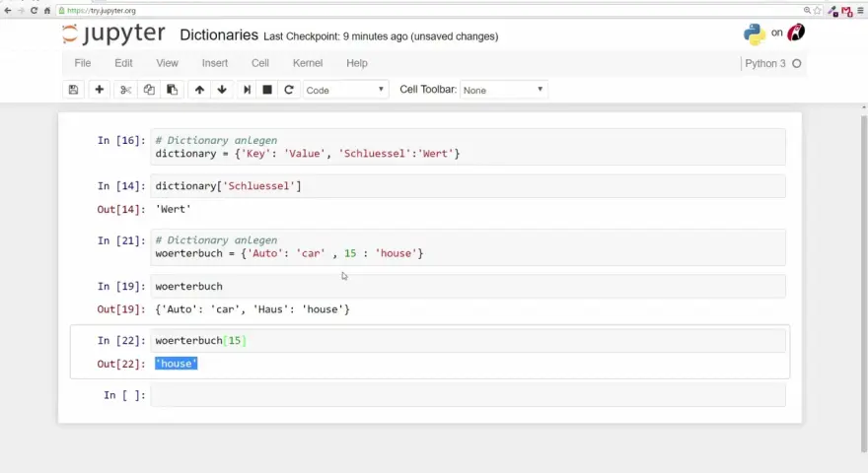Viewport: 868px width, 473px height.
Task: Open the Kernel menu
Action: coord(308,63)
